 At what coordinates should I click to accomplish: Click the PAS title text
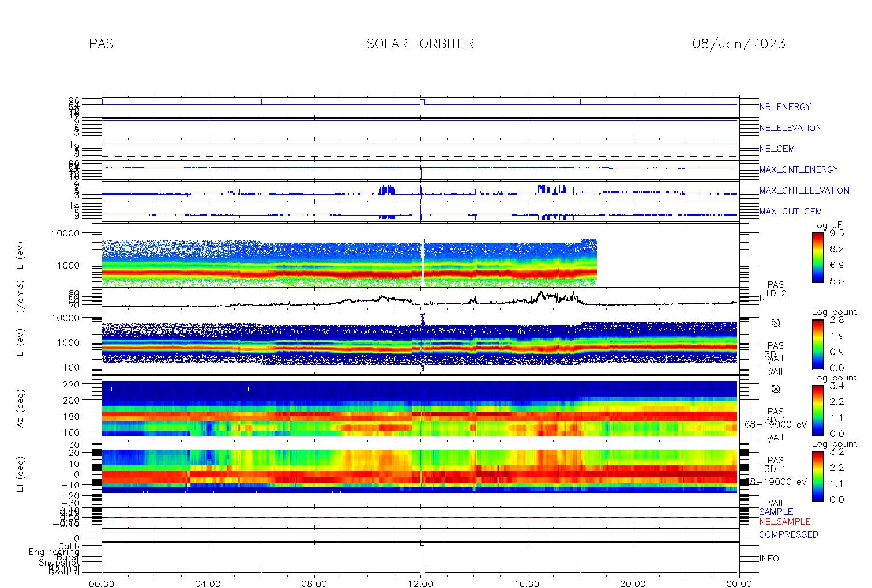[x=102, y=44]
